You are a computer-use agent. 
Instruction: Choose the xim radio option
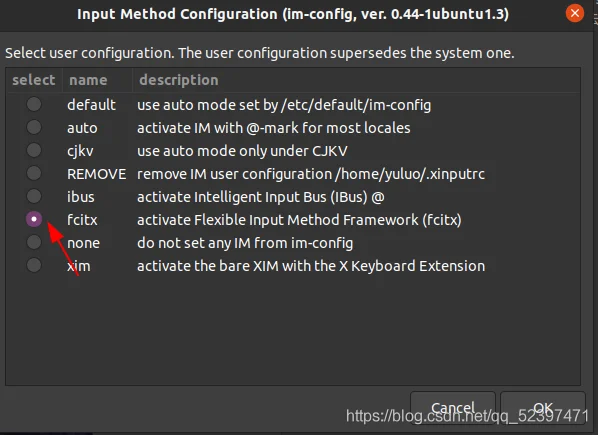[x=34, y=265]
